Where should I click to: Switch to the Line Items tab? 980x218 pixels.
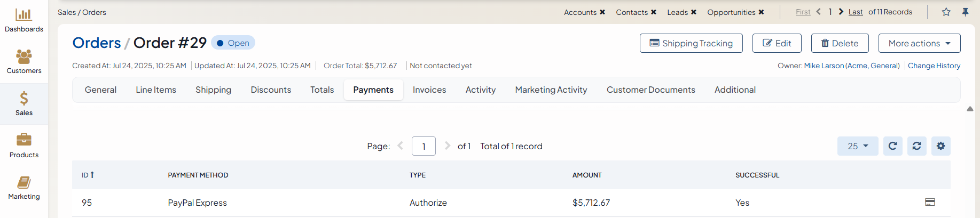click(156, 90)
